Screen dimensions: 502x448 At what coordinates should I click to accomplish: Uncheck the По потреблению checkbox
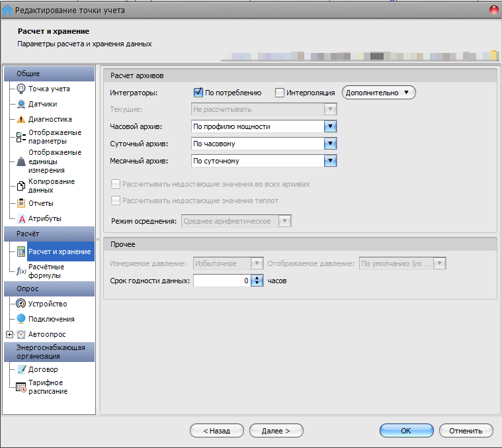click(x=198, y=93)
